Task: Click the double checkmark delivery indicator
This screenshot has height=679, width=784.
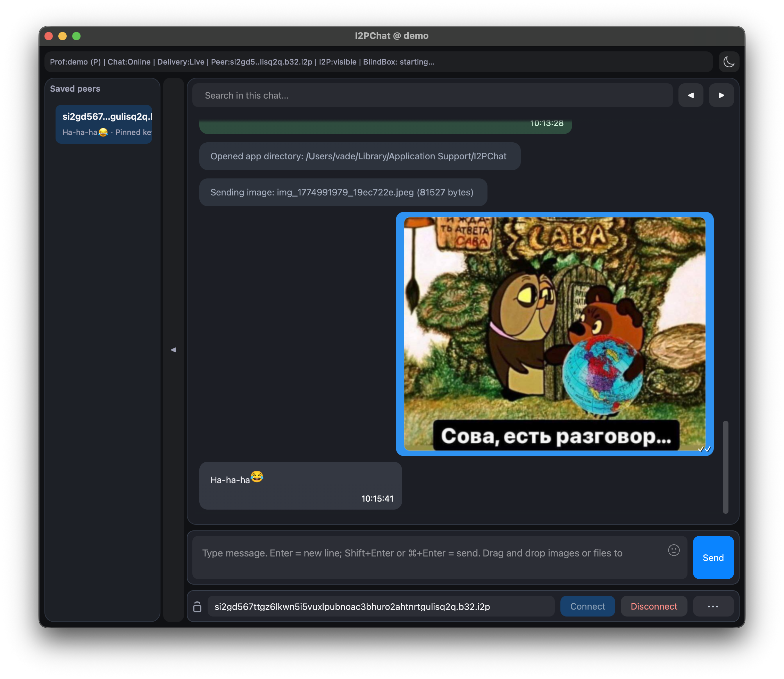Action: tap(704, 449)
